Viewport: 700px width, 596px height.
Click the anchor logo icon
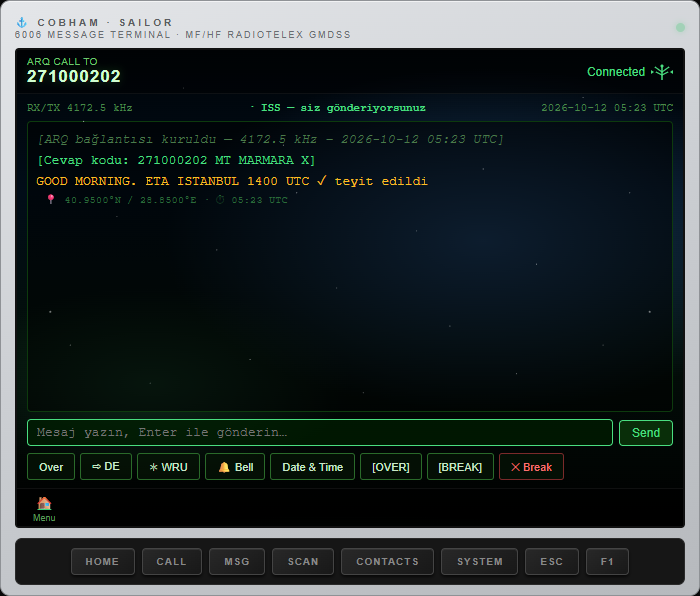click(21, 22)
